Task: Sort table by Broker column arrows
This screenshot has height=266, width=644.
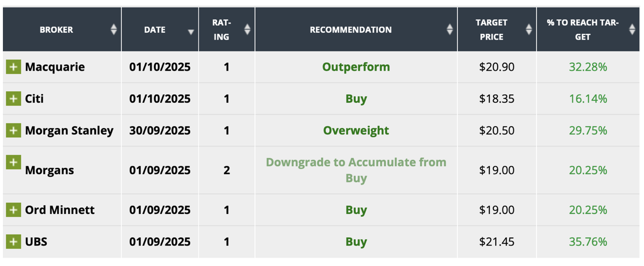Action: (x=114, y=29)
